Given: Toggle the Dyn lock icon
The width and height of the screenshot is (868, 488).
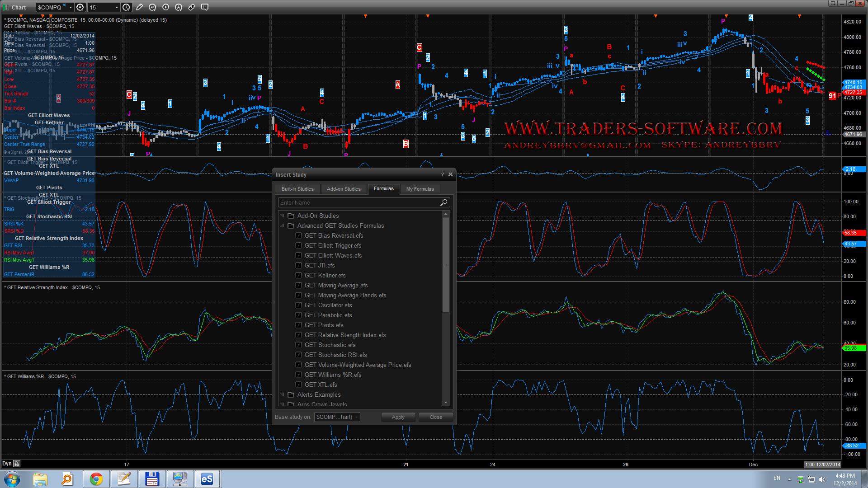Looking at the screenshot, I should tap(17, 464).
